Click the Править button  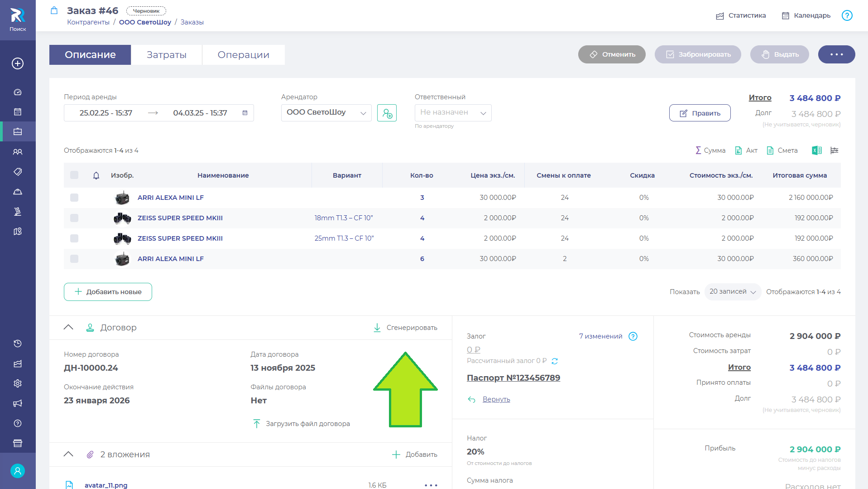700,113
